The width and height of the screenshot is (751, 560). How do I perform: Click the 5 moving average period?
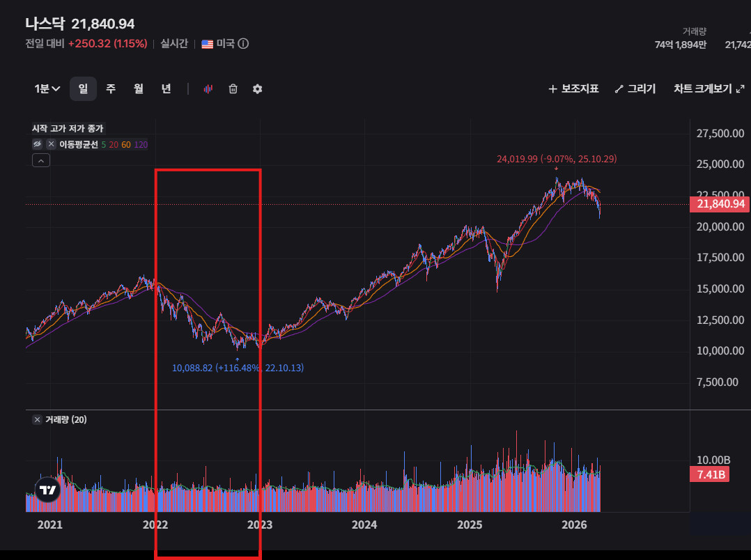103,145
